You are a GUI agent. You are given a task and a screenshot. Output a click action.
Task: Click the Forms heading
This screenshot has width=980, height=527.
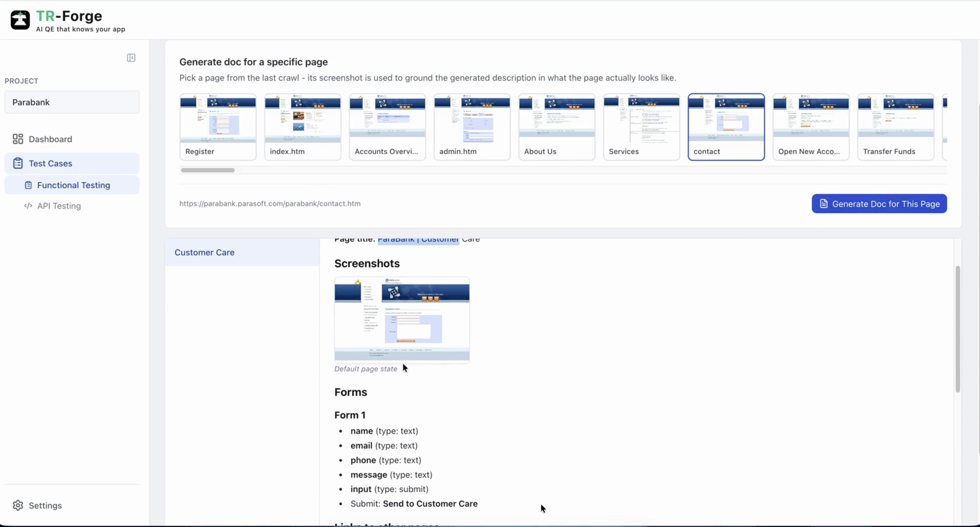coord(351,392)
